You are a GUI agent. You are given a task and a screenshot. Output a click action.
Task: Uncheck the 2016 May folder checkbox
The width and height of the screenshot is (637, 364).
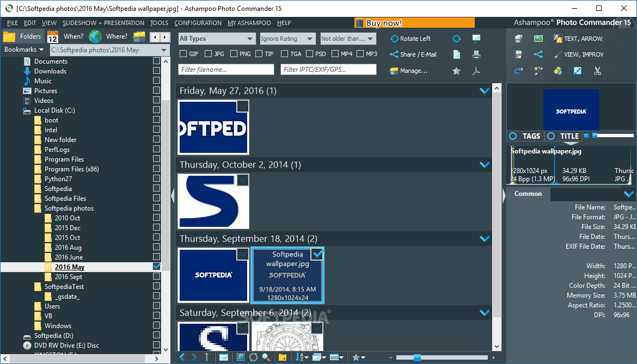coord(156,267)
